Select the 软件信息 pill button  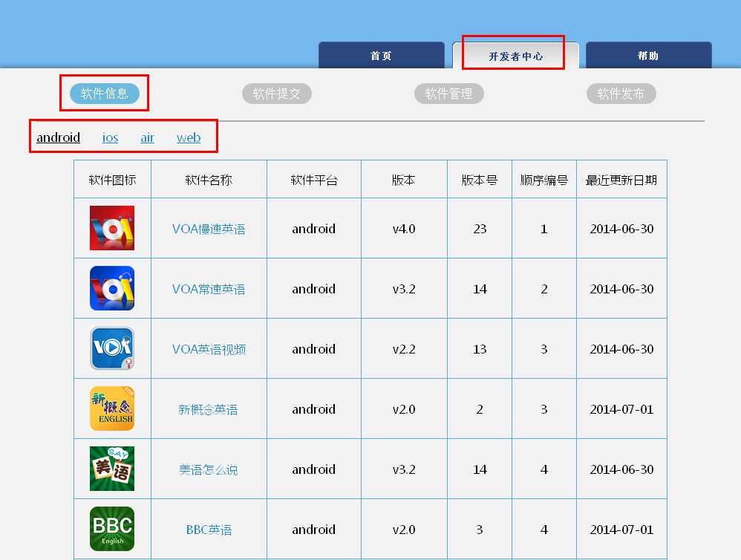(x=105, y=94)
